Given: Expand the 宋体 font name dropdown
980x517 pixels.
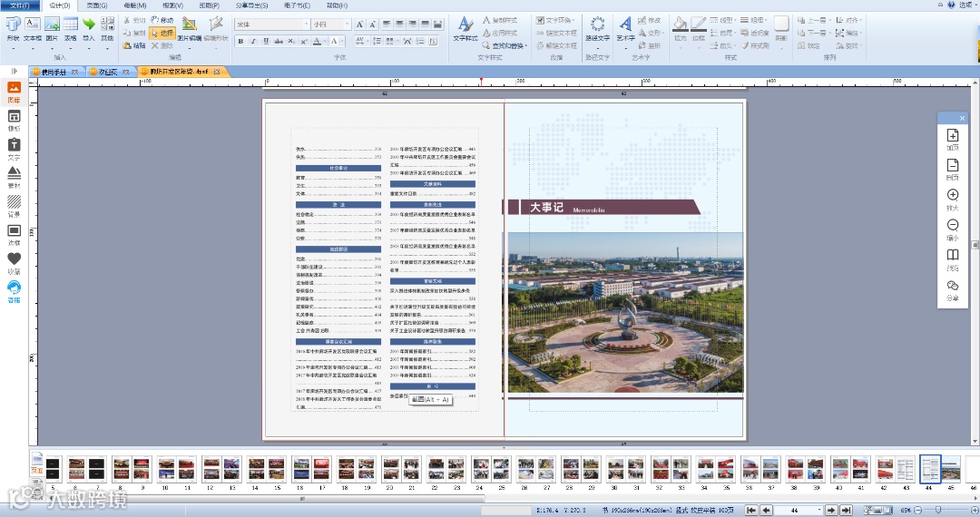Looking at the screenshot, I should click(307, 24).
